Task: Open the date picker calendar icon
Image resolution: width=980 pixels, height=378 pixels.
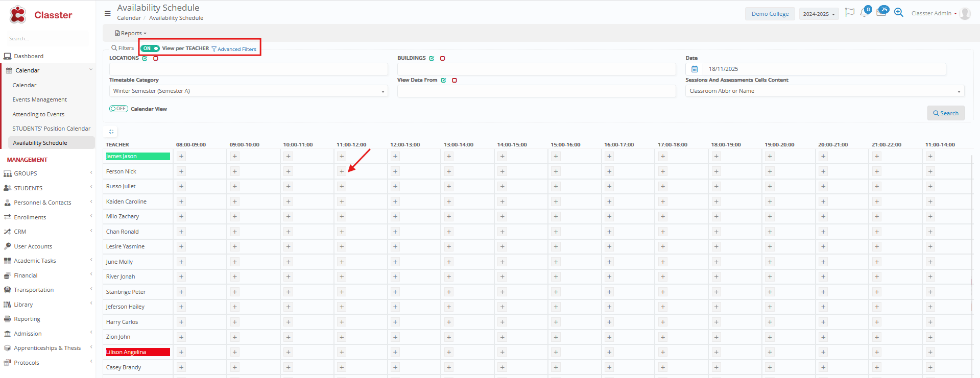Action: click(x=695, y=69)
